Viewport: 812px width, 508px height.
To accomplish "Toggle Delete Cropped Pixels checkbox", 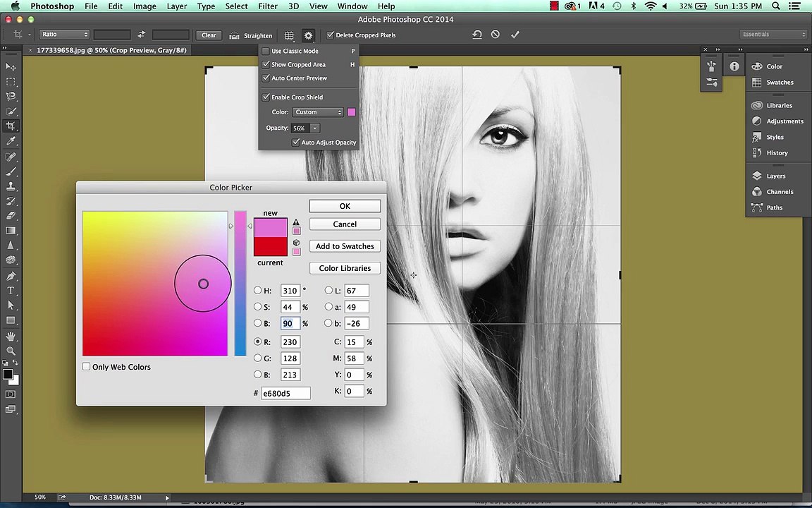I will [x=330, y=35].
